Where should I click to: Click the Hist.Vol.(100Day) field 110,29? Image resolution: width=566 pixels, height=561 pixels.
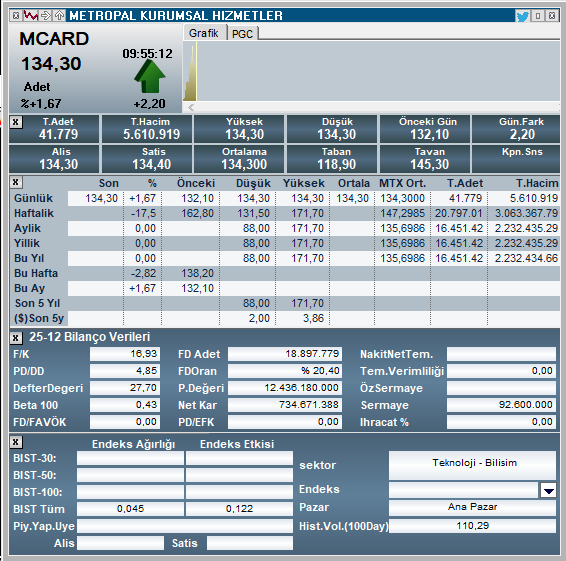click(x=472, y=526)
